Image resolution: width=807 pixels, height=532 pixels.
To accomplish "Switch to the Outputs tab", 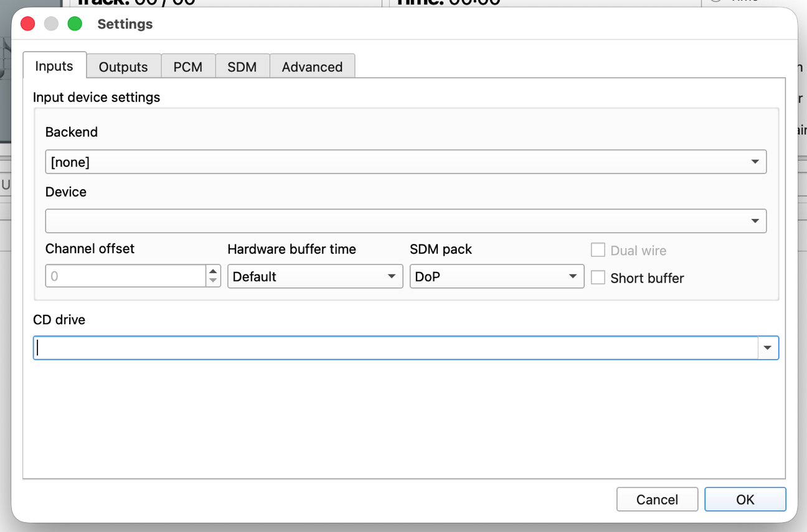I will click(123, 67).
